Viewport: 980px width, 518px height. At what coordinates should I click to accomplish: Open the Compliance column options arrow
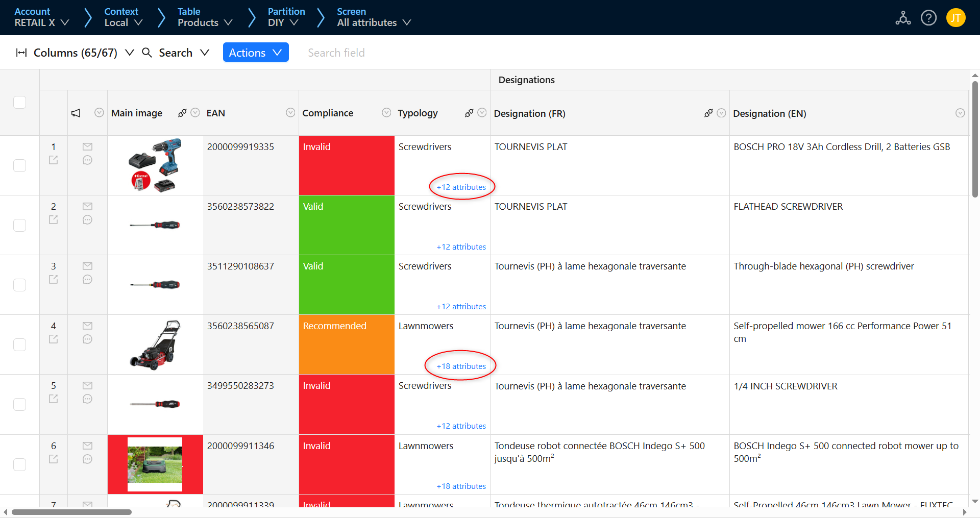[x=386, y=113]
